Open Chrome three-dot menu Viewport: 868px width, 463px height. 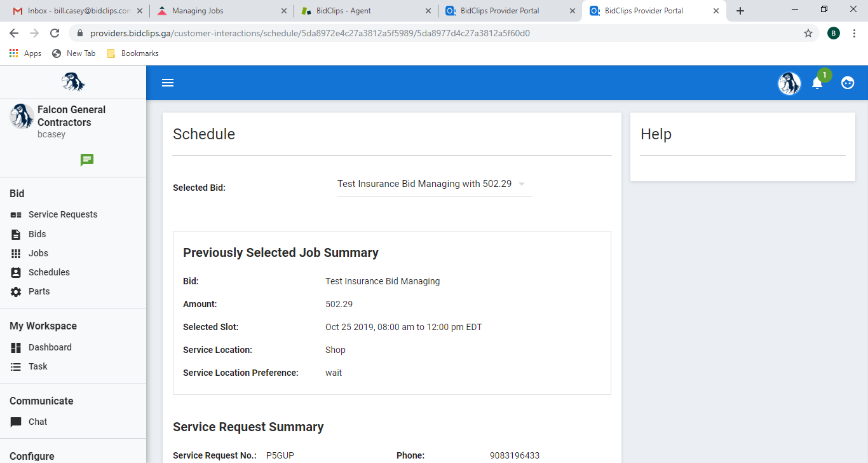coord(854,33)
